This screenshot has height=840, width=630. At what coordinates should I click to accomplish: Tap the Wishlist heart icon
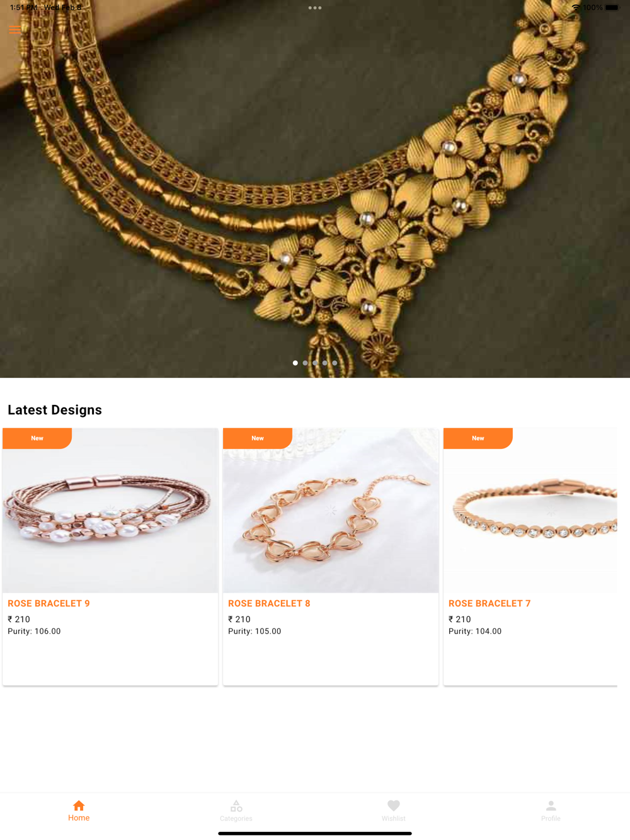point(394,805)
